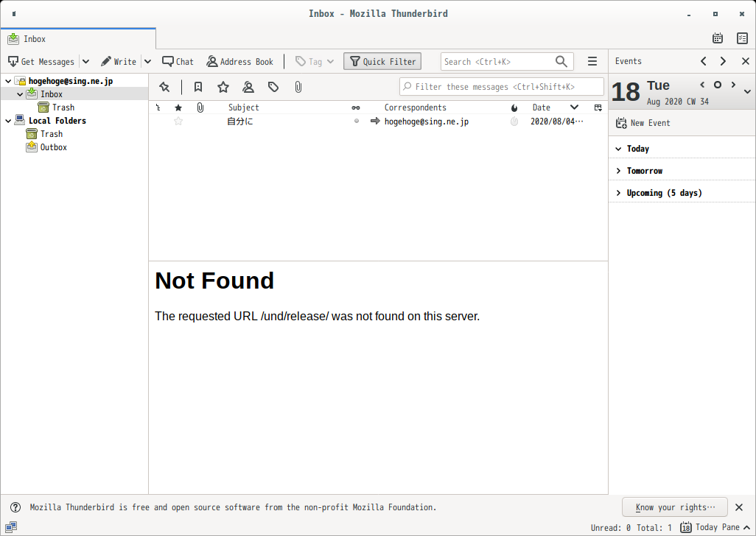Toggle read status dot of 自分に message
Viewport: 756px width, 536px height.
pos(357,121)
